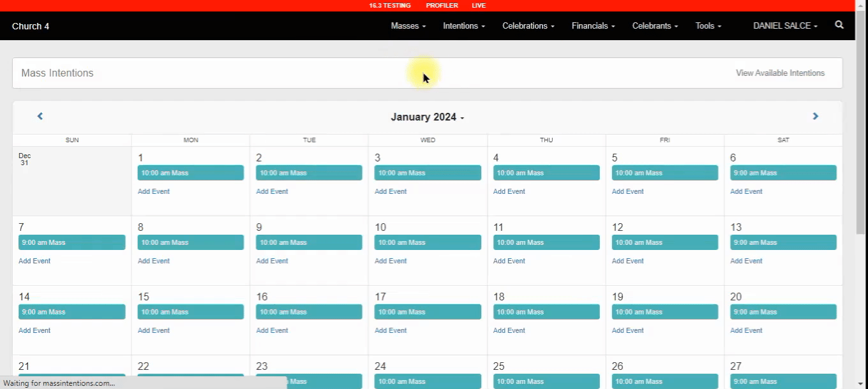This screenshot has height=389, width=868.
Task: Add Event on January 2
Action: [x=272, y=191]
